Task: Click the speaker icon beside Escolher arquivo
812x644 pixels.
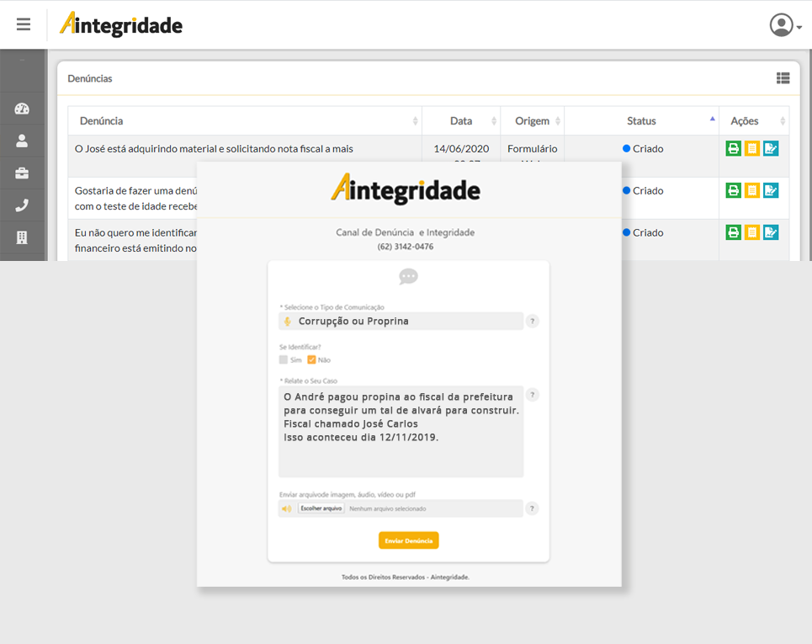Action: (287, 508)
